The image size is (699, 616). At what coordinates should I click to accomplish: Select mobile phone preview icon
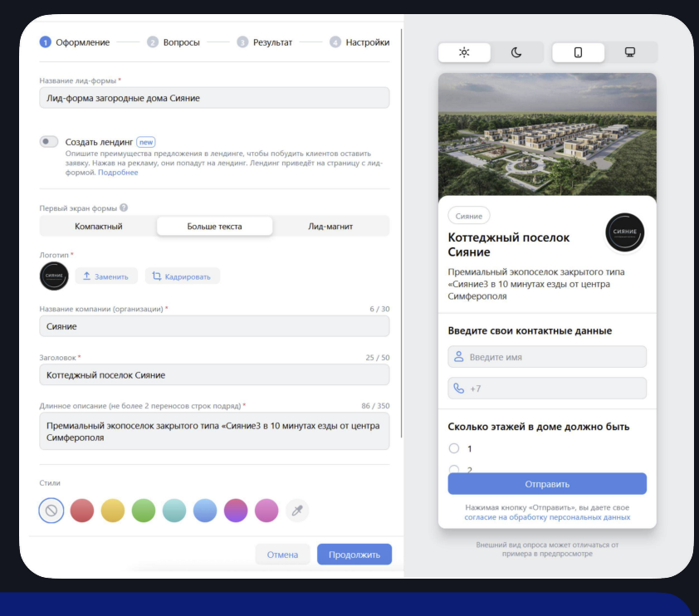pos(578,52)
